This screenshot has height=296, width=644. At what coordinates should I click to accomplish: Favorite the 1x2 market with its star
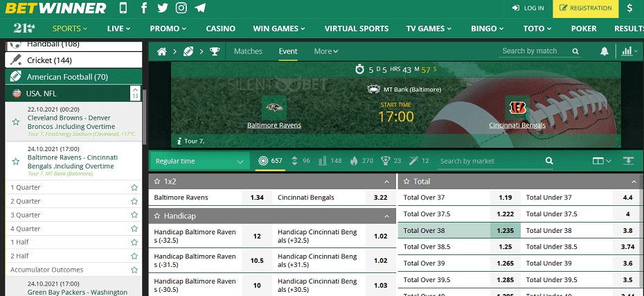(156, 182)
